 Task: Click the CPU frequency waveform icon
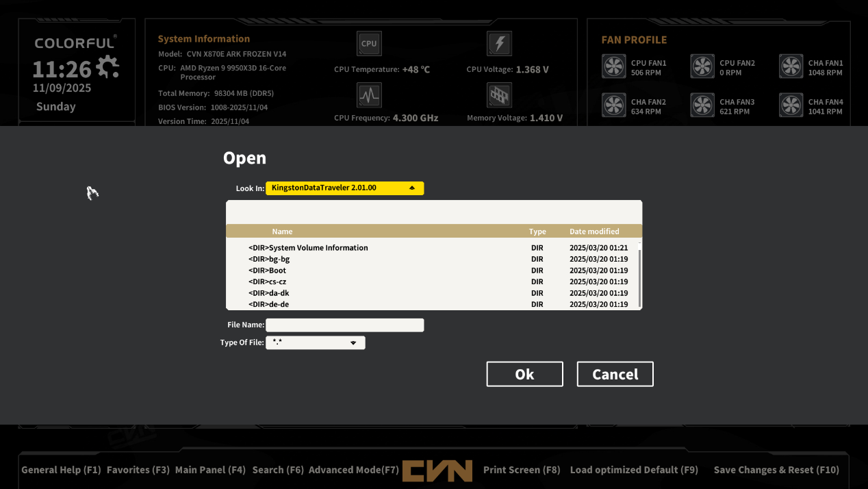[369, 95]
